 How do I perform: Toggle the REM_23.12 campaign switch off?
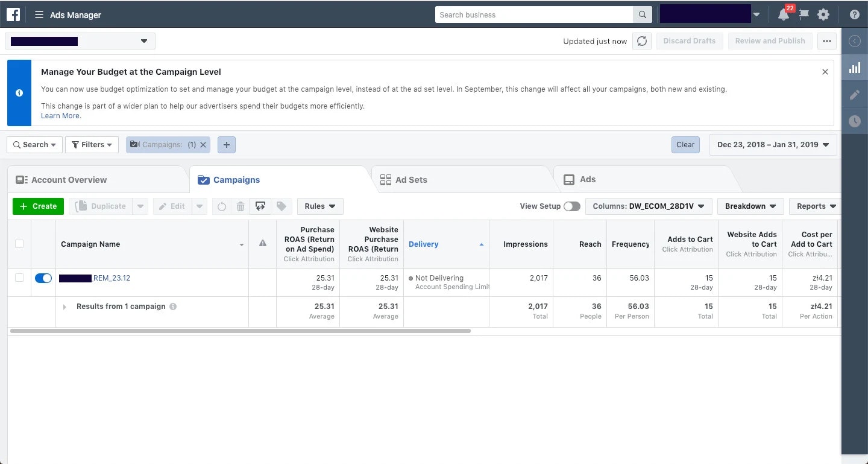[43, 278]
